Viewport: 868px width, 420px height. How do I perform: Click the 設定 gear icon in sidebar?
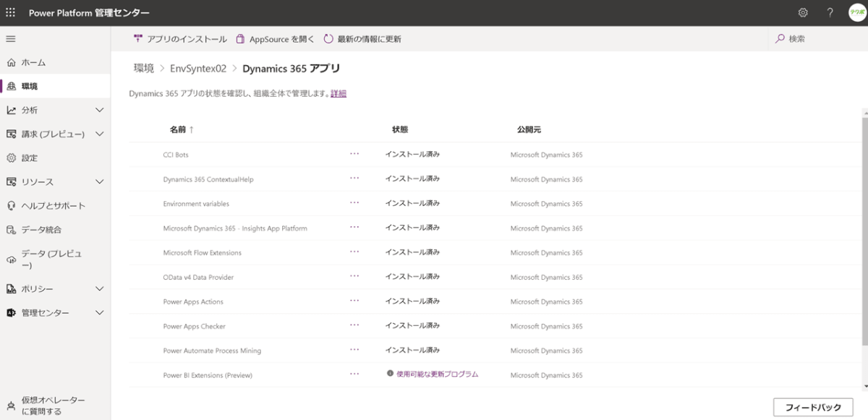(x=11, y=158)
